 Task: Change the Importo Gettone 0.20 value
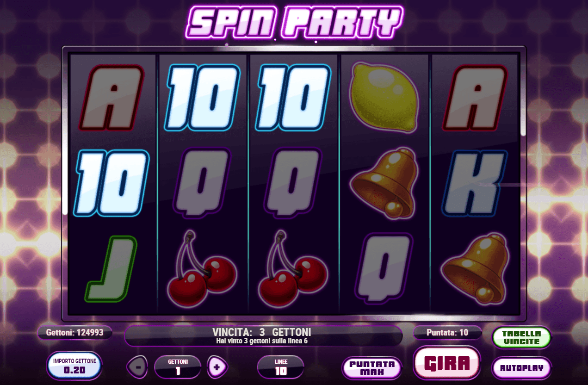tap(74, 366)
